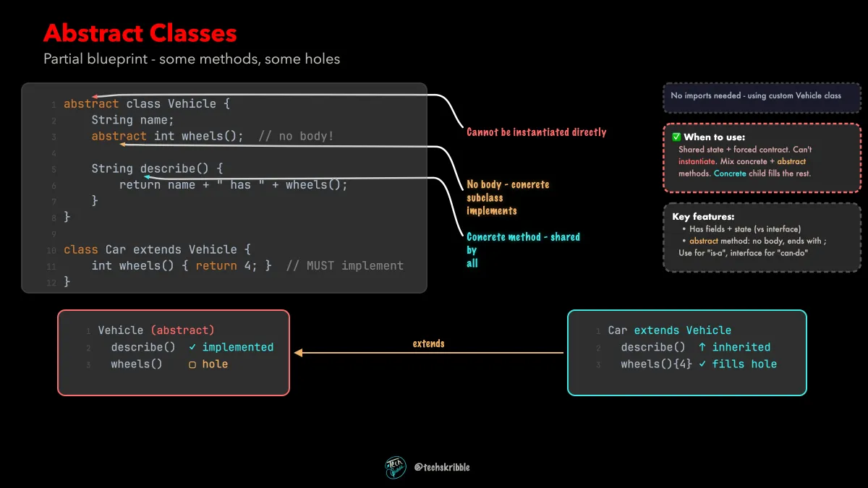The image size is (868, 488).
Task: Click the "Car extends Vehicle" header in the teal box
Action: click(x=670, y=330)
